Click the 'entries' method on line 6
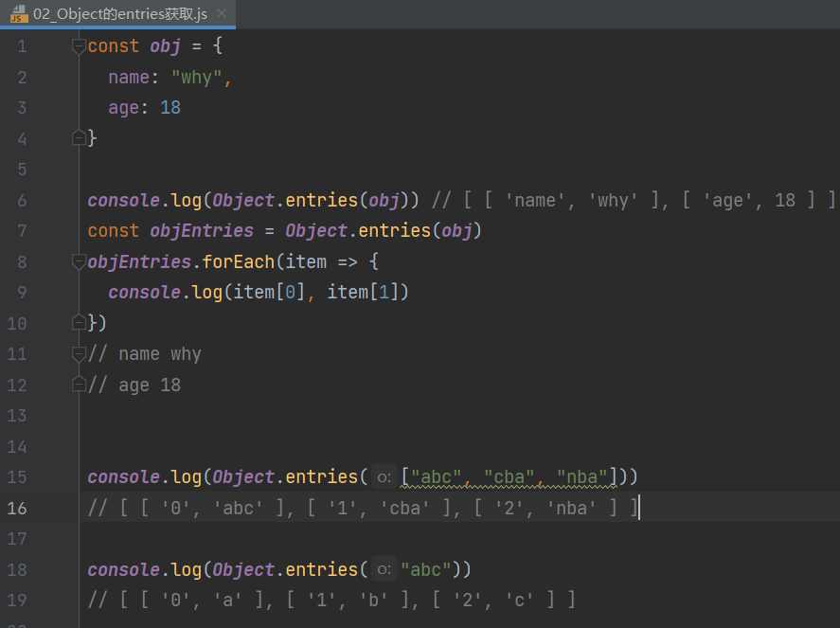Image resolution: width=840 pixels, height=628 pixels. point(321,200)
